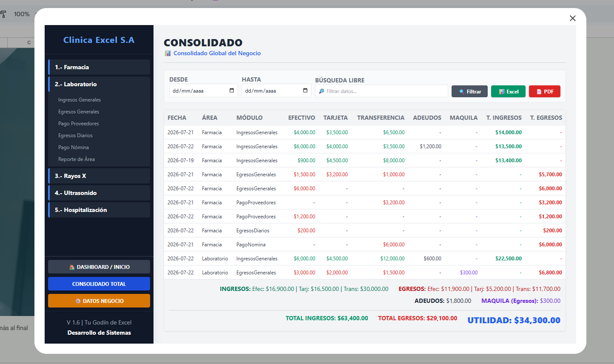
Task: Click the Clinica Excel S.A sidebar title
Action: pyautogui.click(x=99, y=40)
